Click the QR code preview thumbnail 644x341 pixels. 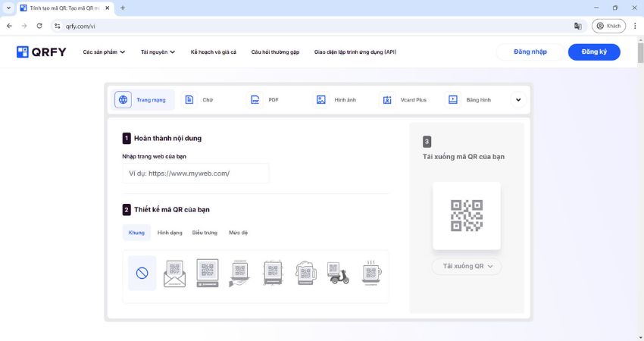tap(467, 216)
